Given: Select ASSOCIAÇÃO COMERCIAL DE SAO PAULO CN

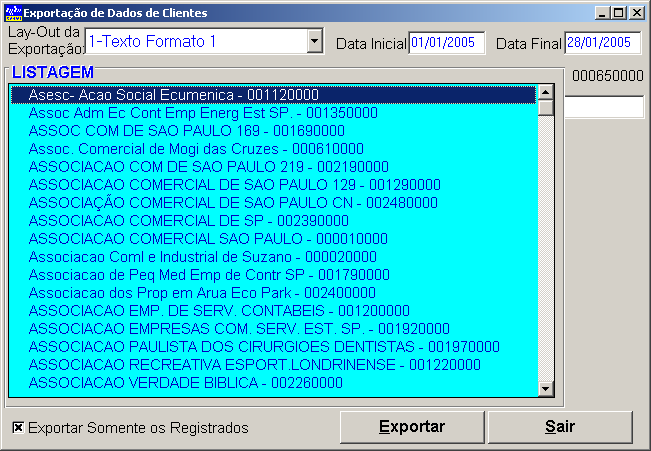Looking at the screenshot, I should coord(273,203).
